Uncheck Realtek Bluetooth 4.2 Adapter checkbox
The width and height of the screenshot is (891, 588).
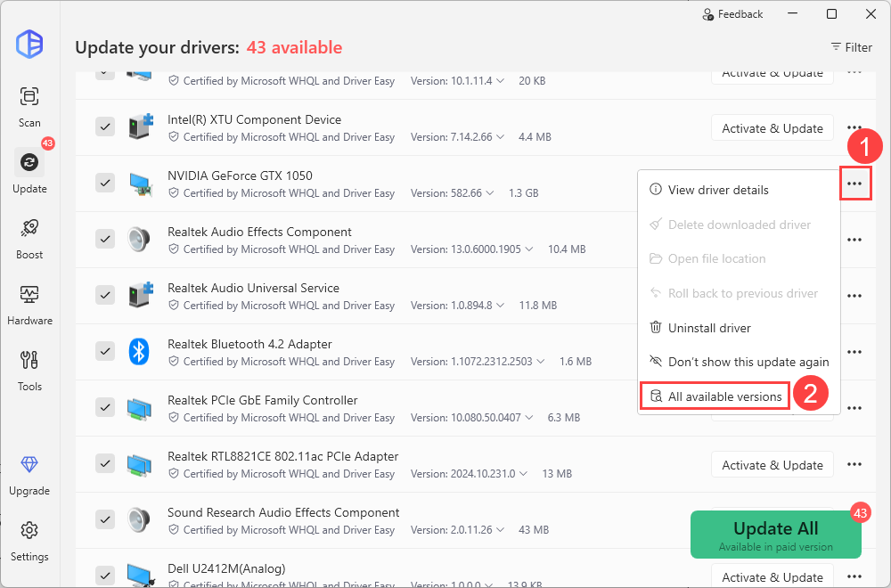pyautogui.click(x=105, y=351)
